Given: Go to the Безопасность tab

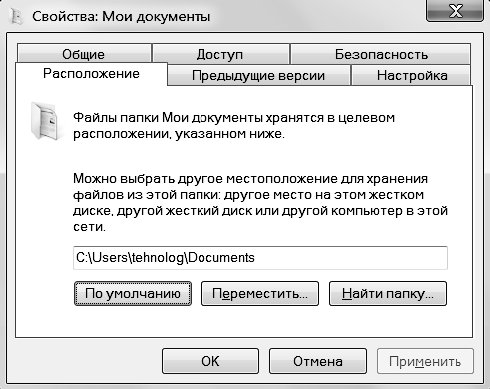Looking at the screenshot, I should click(x=381, y=54).
